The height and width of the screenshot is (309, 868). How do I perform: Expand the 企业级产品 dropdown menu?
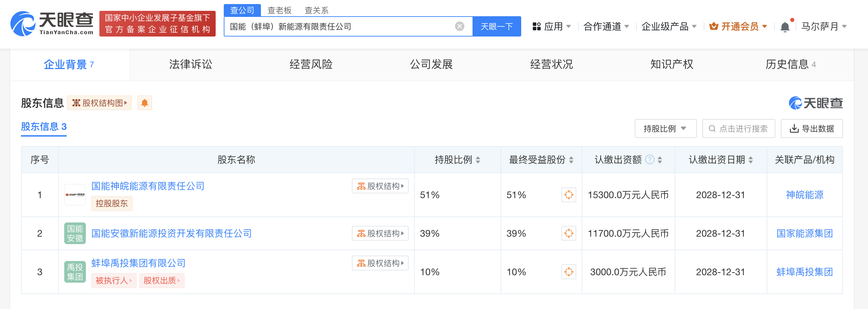pyautogui.click(x=669, y=26)
